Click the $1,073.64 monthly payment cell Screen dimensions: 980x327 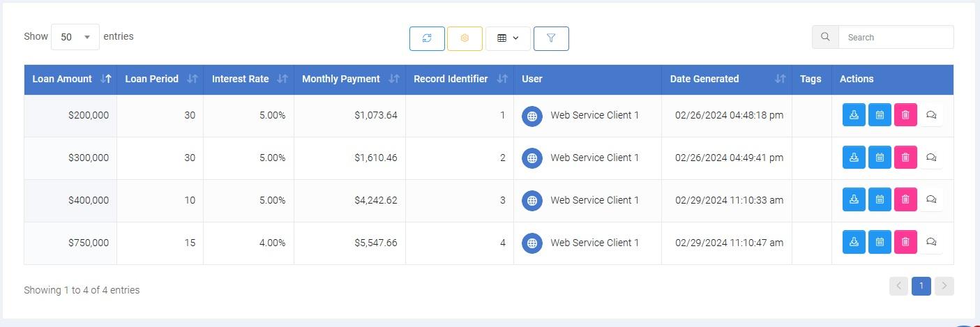pyautogui.click(x=349, y=116)
